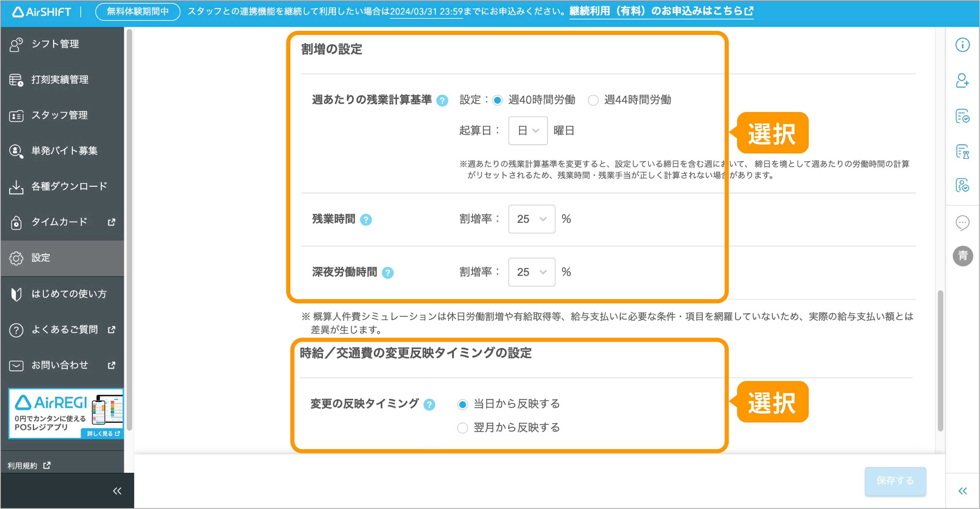The width and height of the screenshot is (980, 509).
Task: Click the staff document check icon
Action: point(963,185)
